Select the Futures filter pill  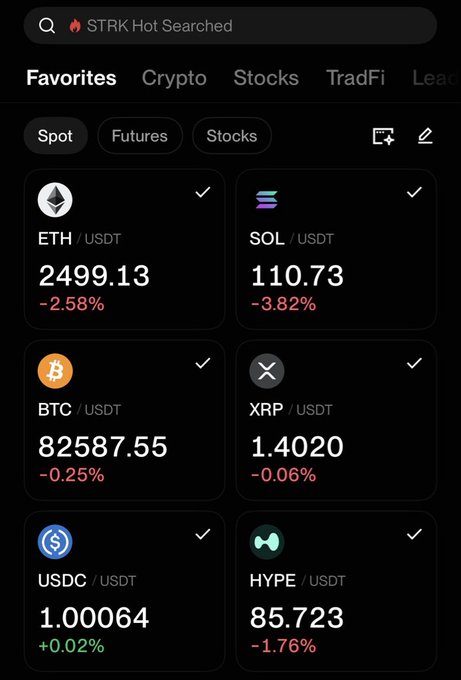(x=140, y=136)
